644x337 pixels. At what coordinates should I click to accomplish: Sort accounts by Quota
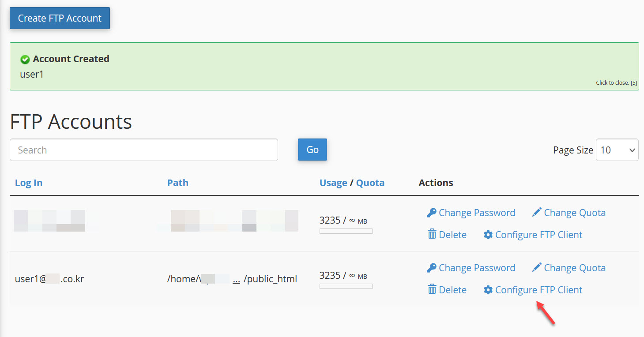[370, 182]
